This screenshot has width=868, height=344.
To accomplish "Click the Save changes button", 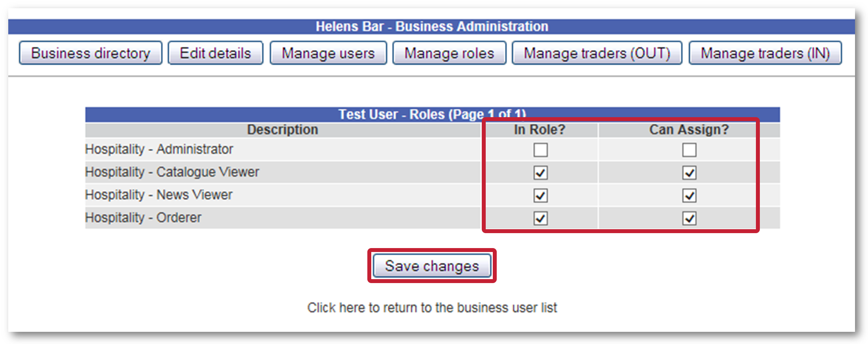I will [x=431, y=266].
